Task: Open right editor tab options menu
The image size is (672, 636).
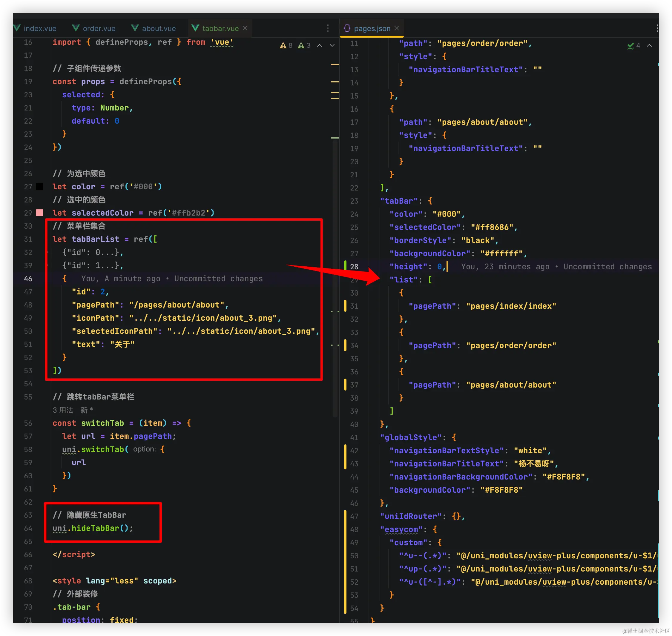Action: click(x=657, y=28)
